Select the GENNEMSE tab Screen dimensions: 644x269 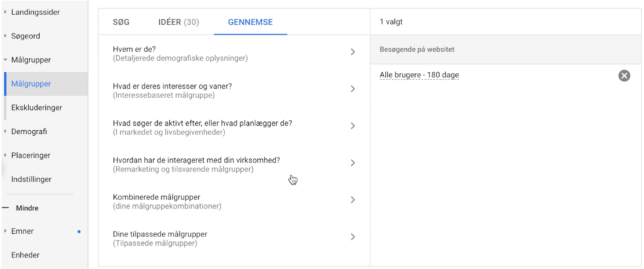tap(250, 22)
